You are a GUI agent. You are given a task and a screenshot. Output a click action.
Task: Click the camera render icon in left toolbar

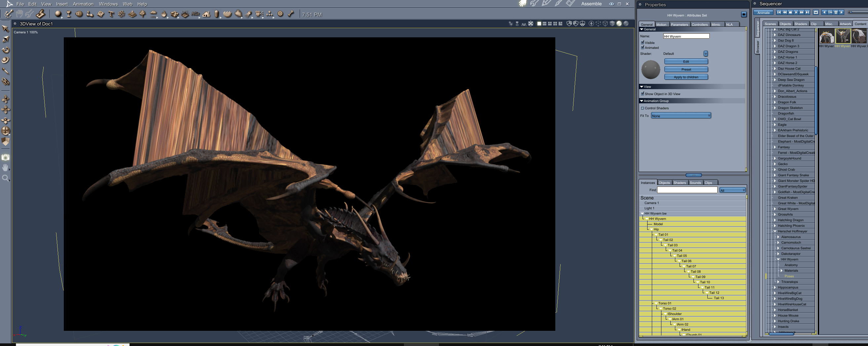click(6, 157)
